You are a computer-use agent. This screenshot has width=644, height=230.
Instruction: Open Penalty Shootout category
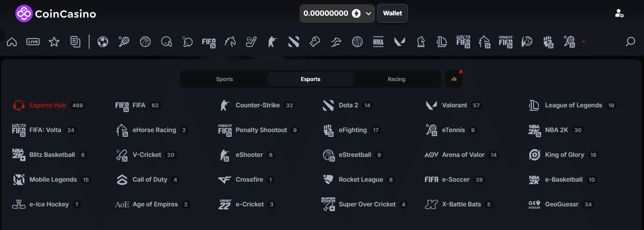click(x=258, y=130)
